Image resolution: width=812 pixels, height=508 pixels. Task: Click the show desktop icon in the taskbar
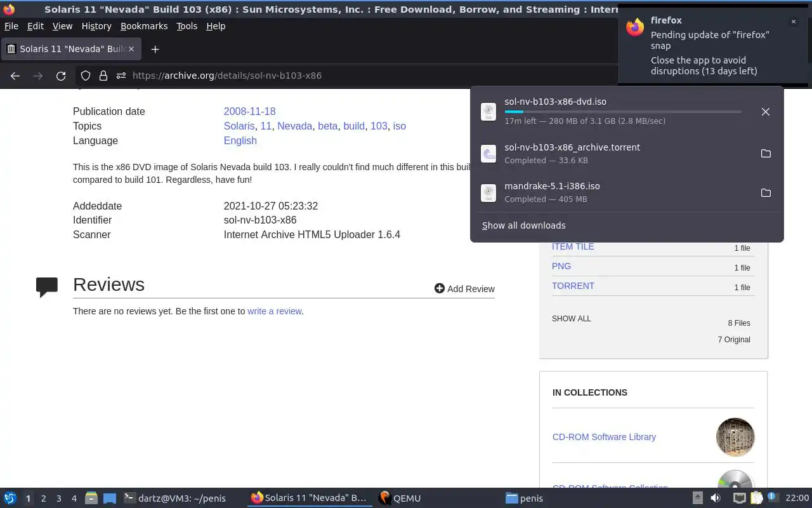click(x=110, y=498)
